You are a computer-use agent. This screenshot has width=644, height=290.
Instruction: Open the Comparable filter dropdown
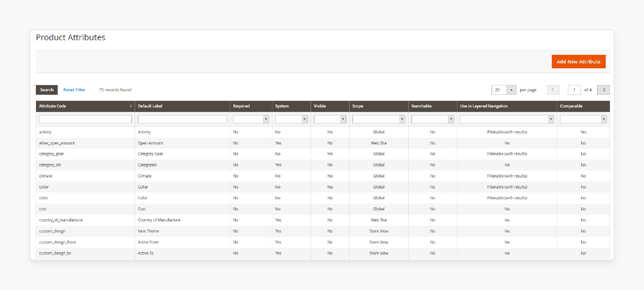click(x=583, y=119)
